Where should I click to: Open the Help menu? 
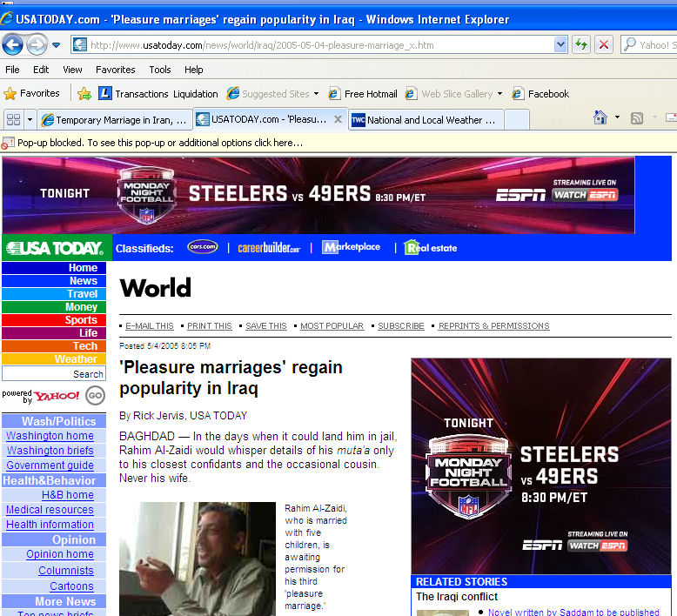(193, 70)
